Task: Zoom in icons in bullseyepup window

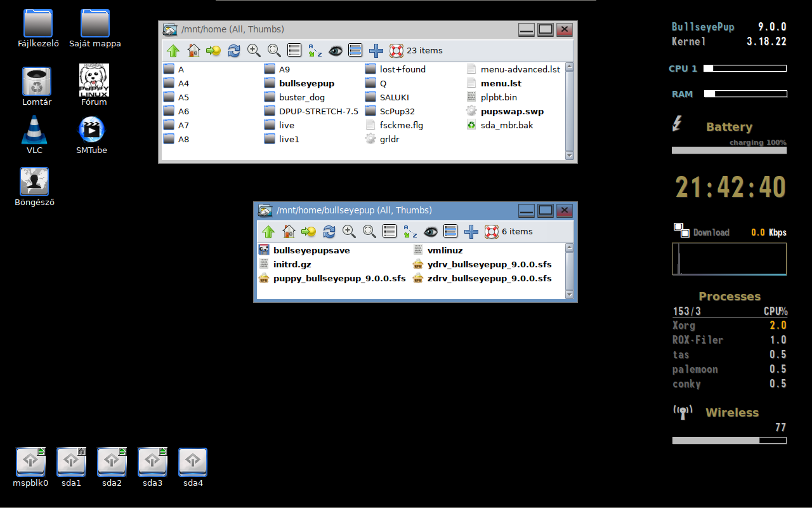Action: [349, 232]
